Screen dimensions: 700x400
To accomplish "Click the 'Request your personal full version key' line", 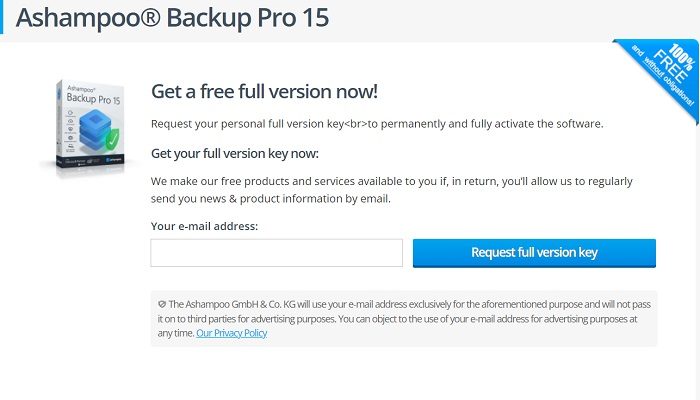I will (x=247, y=124).
